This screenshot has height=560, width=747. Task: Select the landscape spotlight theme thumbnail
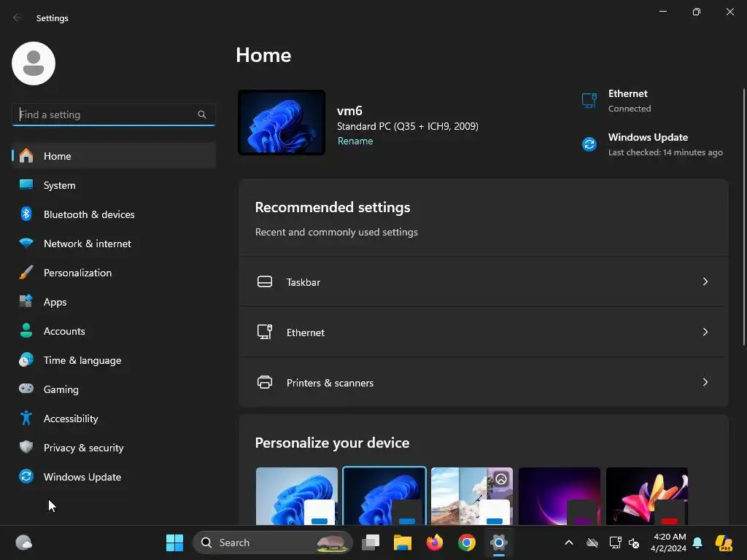coord(472,496)
